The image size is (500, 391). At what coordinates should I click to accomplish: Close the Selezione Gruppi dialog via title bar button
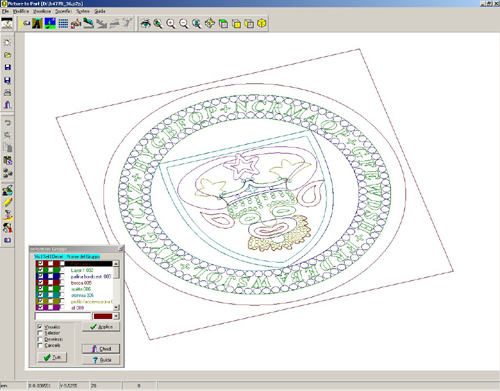(x=121, y=249)
